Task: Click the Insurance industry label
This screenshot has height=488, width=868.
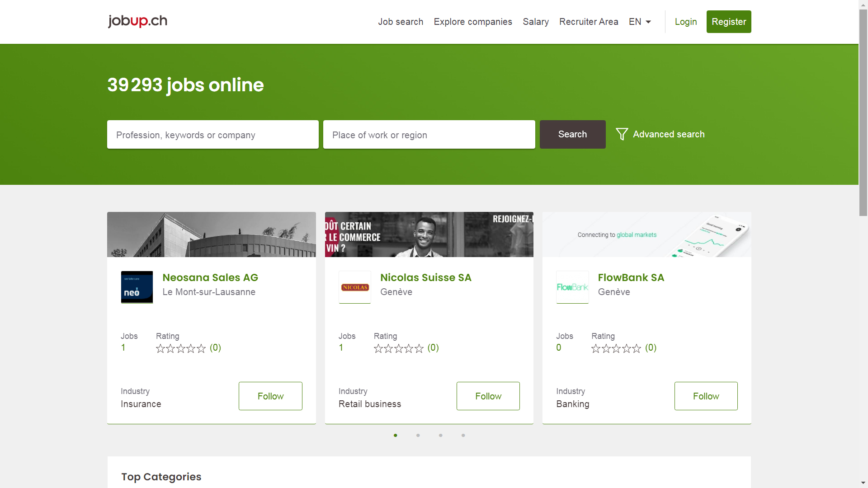Action: [141, 404]
